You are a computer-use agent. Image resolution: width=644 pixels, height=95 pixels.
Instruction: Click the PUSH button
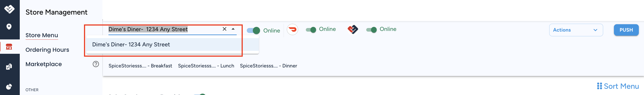[626, 30]
